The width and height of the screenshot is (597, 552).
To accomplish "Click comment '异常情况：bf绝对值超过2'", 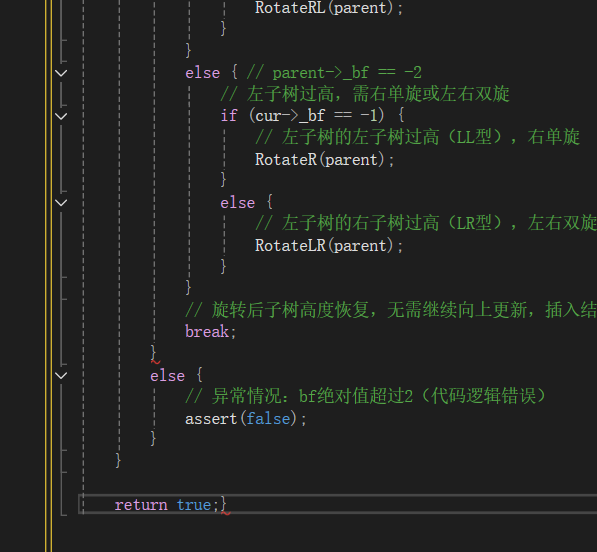I will 366,396.
